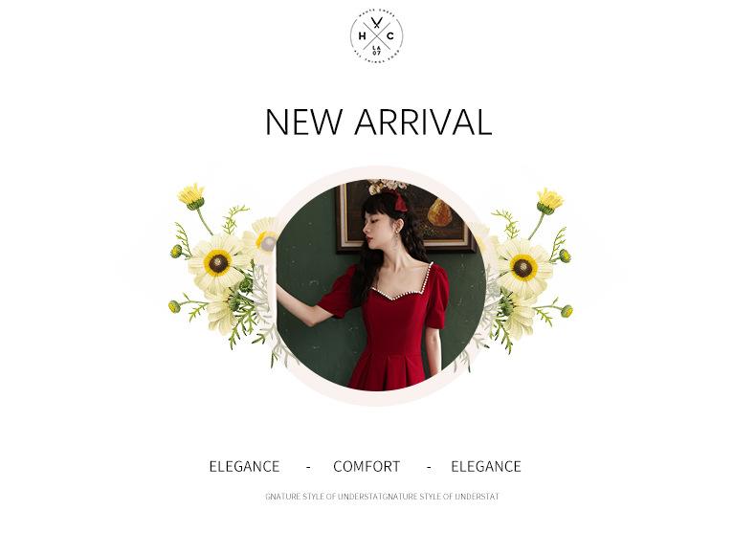Click the left ELEGANCE label

pos(244,467)
